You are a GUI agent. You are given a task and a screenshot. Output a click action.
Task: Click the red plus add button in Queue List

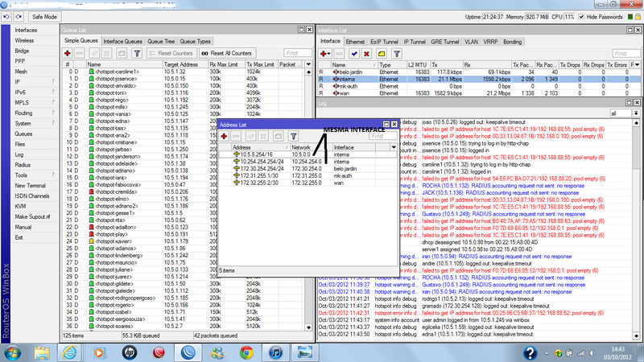click(x=68, y=52)
